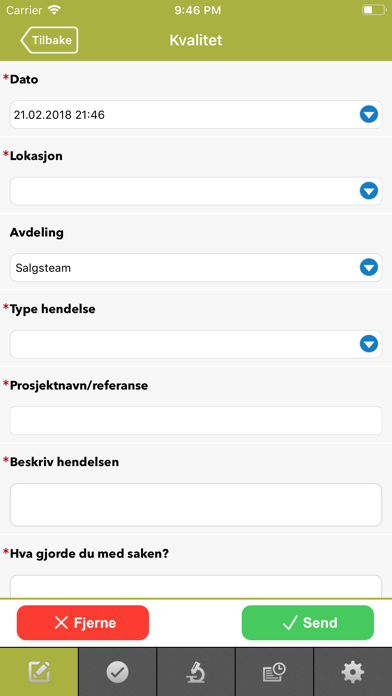This screenshot has height=696, width=392.
Task: Open the Dato date picker arrow
Action: (368, 115)
